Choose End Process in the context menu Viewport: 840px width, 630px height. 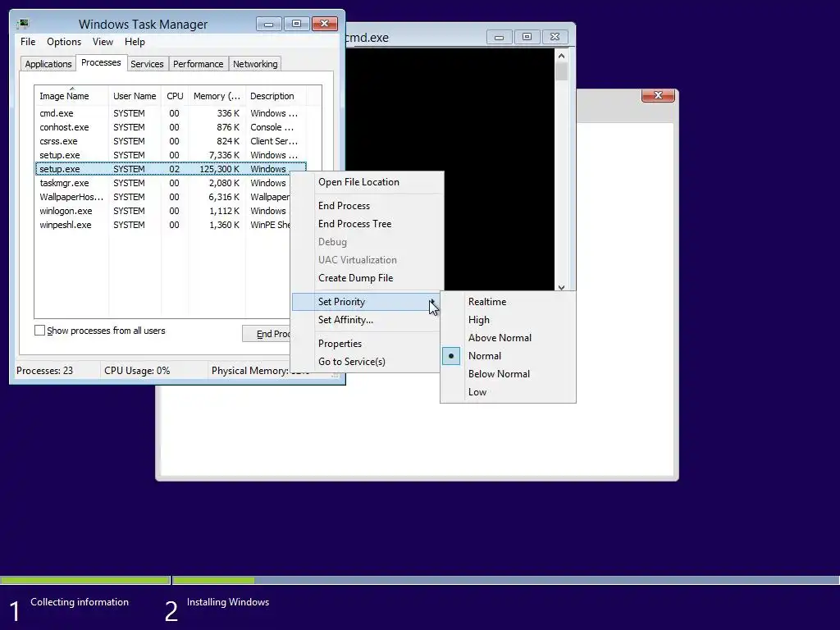pyautogui.click(x=344, y=206)
